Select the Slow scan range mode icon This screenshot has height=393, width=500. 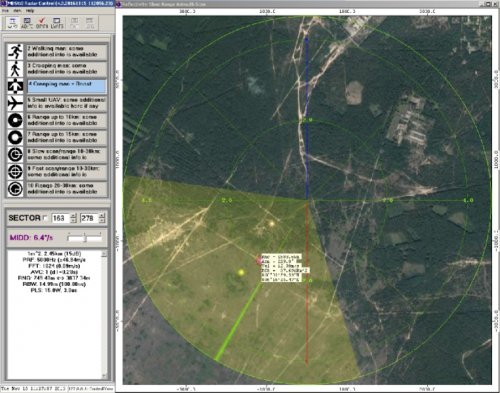tap(15, 155)
